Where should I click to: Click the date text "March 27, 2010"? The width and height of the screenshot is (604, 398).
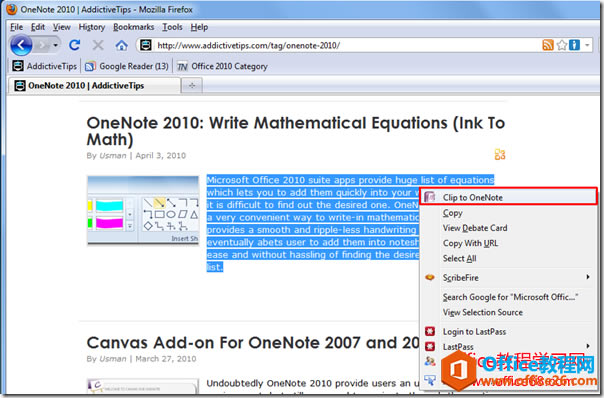[x=166, y=359]
